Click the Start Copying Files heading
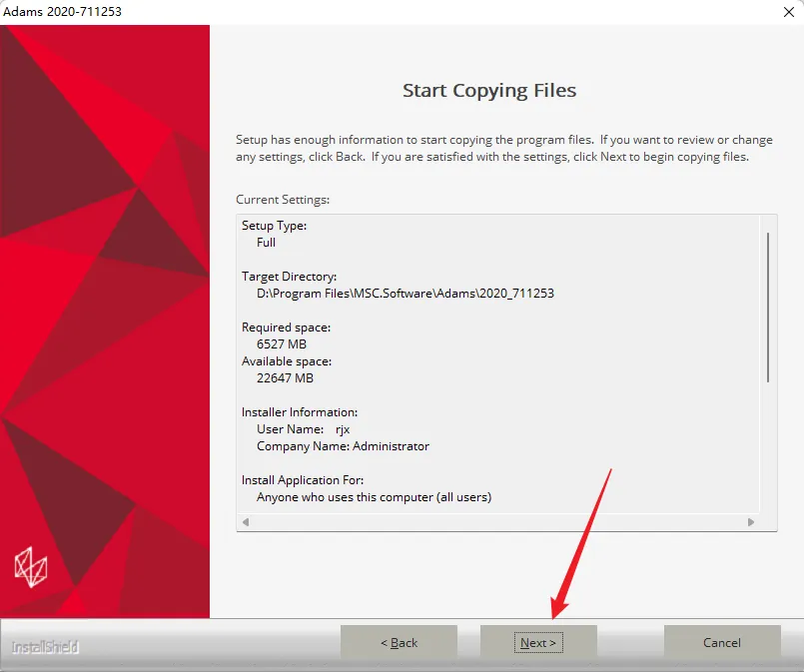The image size is (804, 672). [489, 90]
